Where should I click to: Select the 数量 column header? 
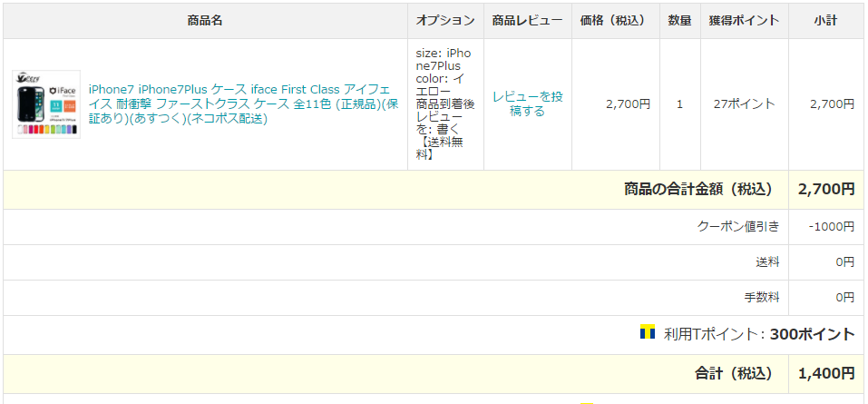(x=679, y=21)
